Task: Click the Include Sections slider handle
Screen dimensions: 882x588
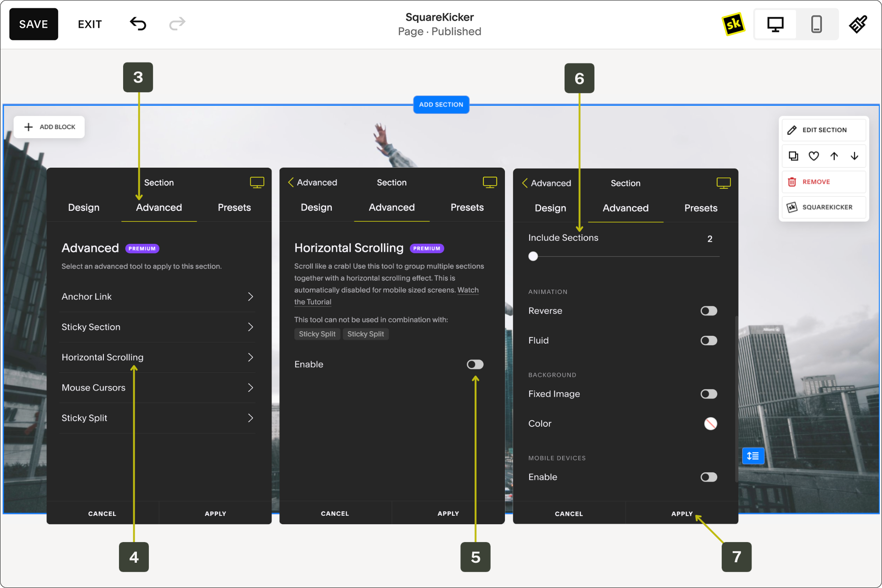Action: [x=533, y=256]
